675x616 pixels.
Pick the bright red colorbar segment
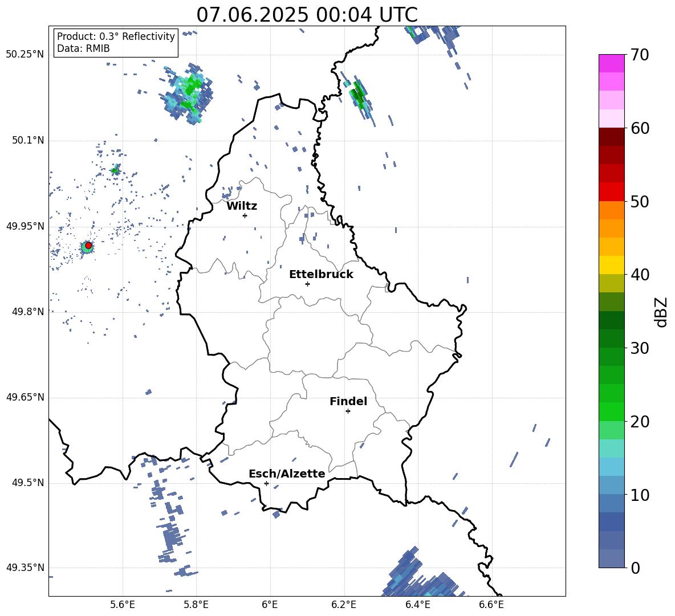611,192
